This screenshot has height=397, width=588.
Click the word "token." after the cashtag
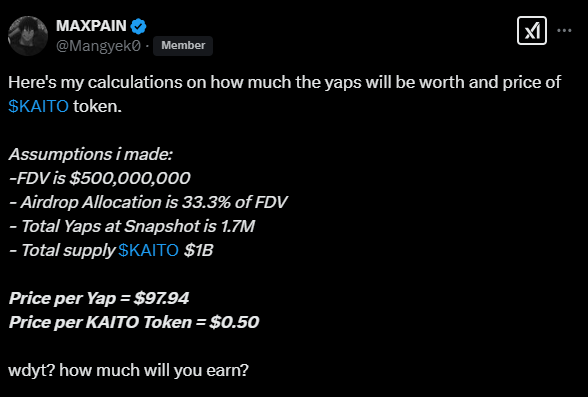[x=98, y=106]
